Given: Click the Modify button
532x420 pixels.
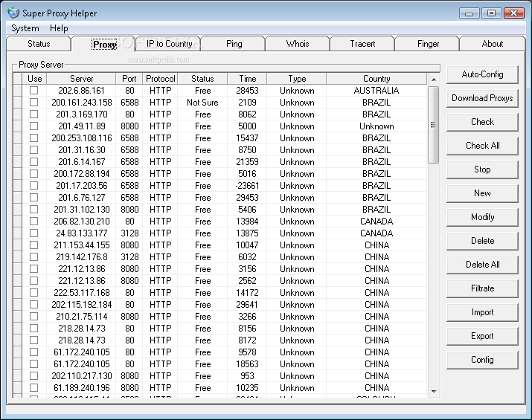Looking at the screenshot, I should tap(482, 217).
